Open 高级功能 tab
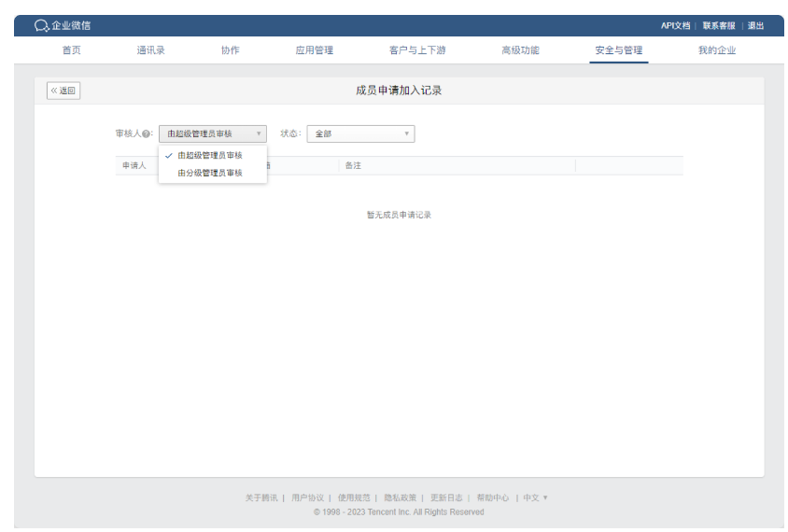 click(x=520, y=50)
